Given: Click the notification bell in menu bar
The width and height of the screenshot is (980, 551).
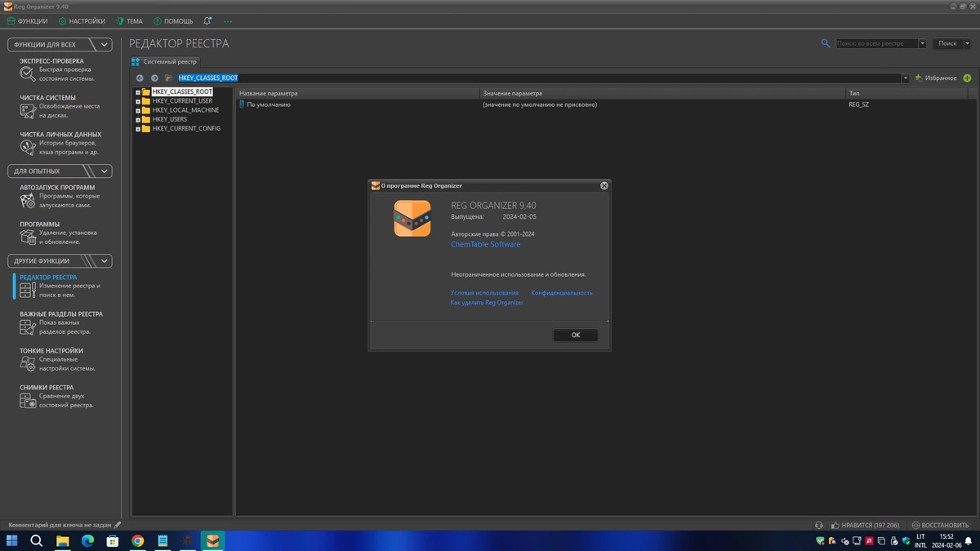Looking at the screenshot, I should click(x=207, y=21).
